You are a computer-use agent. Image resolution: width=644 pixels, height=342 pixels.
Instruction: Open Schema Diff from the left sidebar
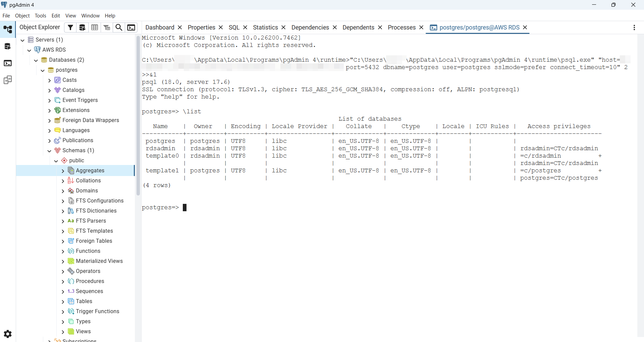pos(7,80)
